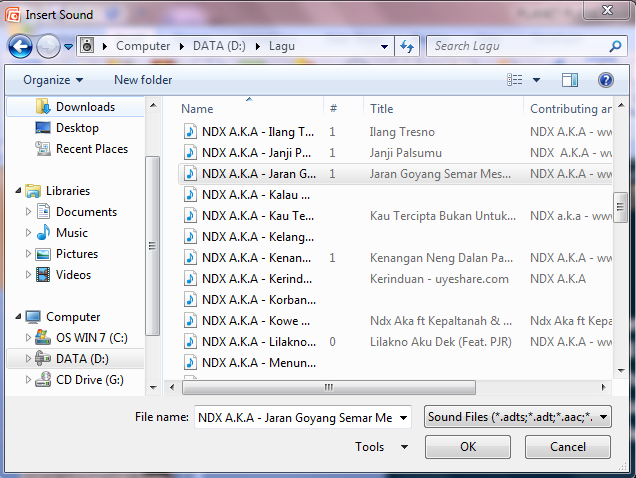Click into the File name field
Viewport: 636px width, 478px height.
(295, 417)
